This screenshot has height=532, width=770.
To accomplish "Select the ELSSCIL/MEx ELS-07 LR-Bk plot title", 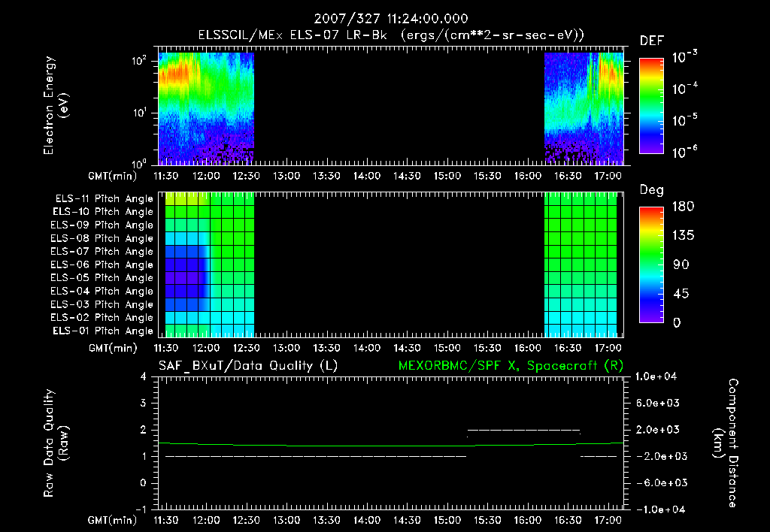I will 391,35.
